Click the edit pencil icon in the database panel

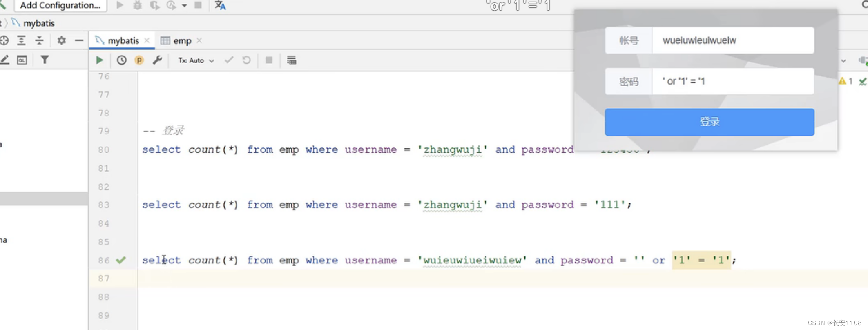pos(4,60)
